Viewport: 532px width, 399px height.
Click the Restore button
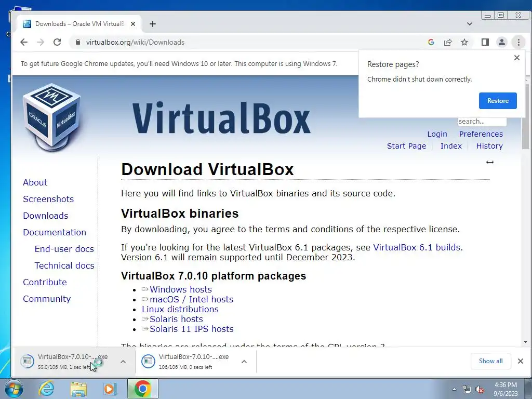pyautogui.click(x=498, y=101)
